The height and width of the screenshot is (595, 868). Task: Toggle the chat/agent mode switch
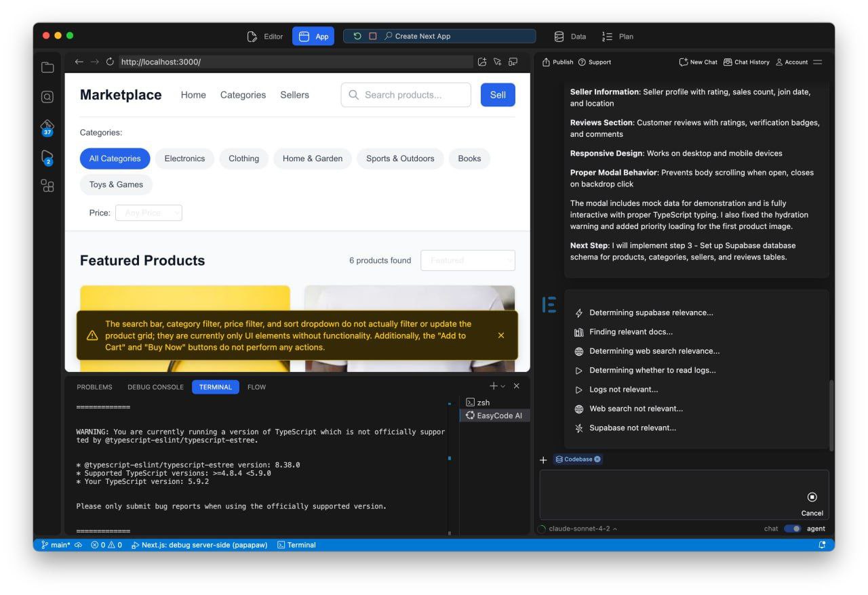point(792,529)
